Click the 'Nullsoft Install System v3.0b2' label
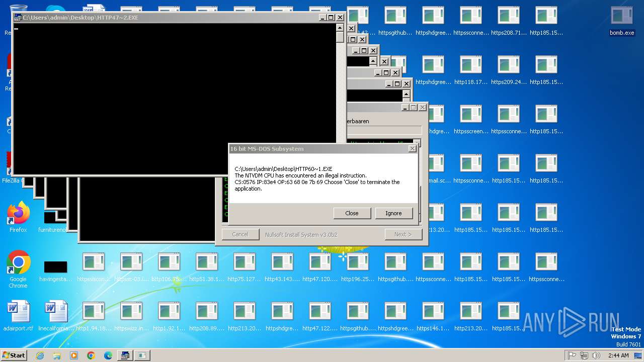The height and width of the screenshot is (362, 644). [301, 235]
